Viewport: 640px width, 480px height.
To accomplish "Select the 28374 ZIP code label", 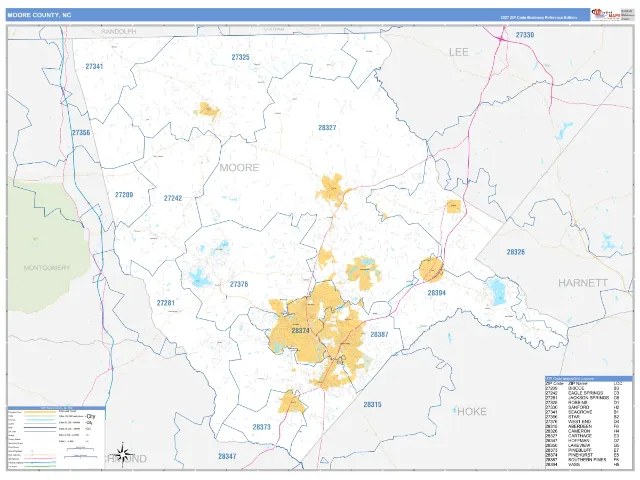I will tap(300, 331).
